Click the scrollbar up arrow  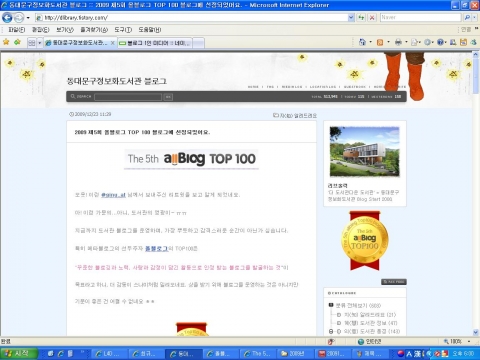pos(476,54)
